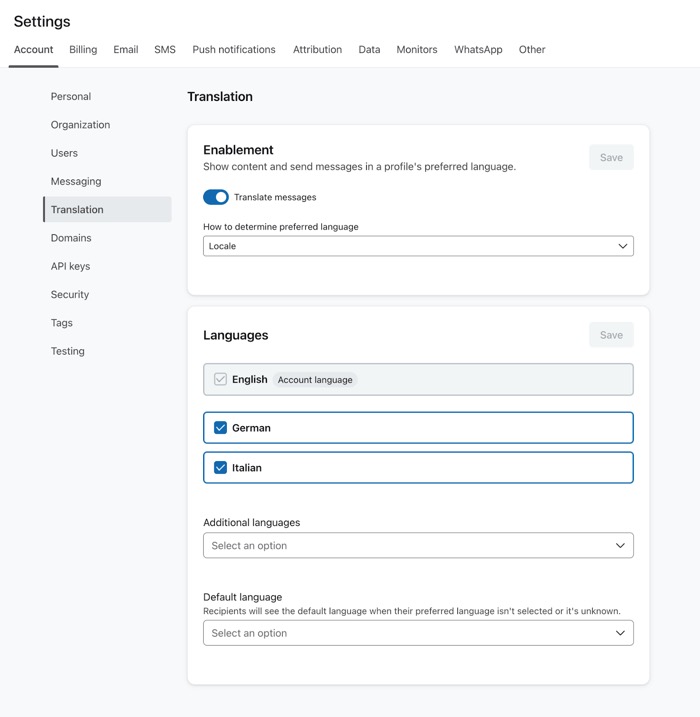700x717 pixels.
Task: Select the Attribution tab
Action: coord(317,49)
